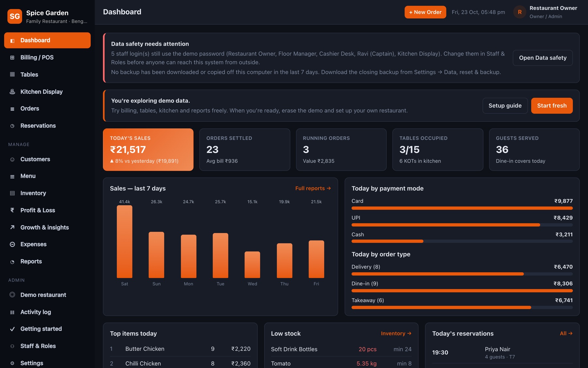This screenshot has width=588, height=368.
Task: Open the Setup guide
Action: click(x=505, y=106)
